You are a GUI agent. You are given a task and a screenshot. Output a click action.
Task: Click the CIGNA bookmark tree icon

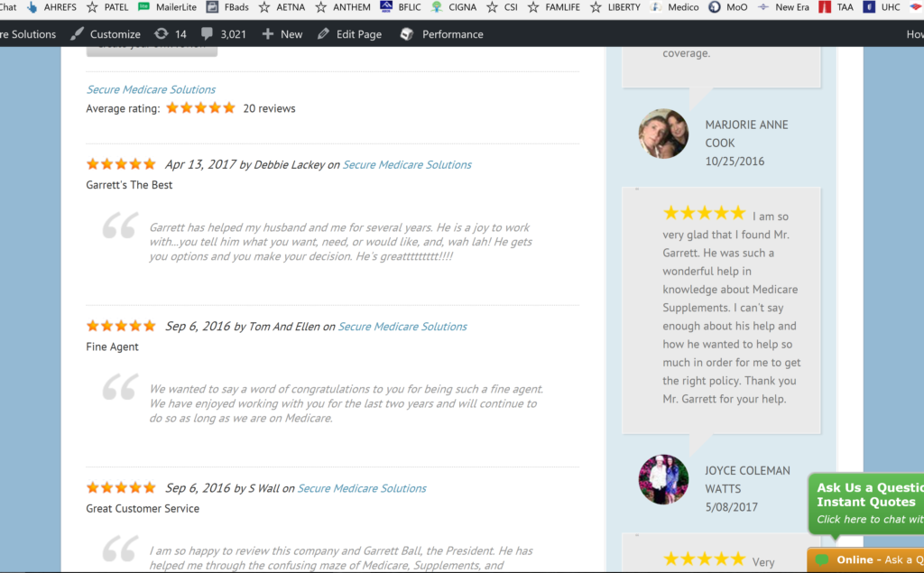(x=437, y=7)
